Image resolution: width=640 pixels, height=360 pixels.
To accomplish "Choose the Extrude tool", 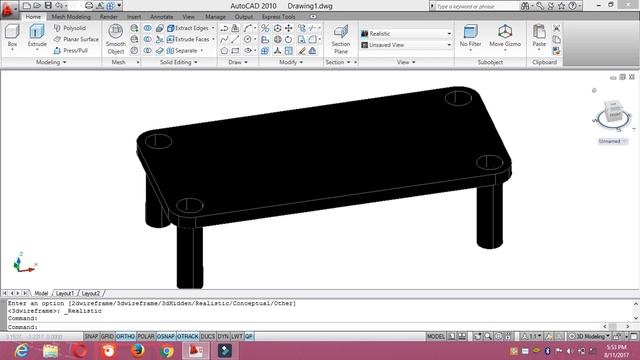I will pyautogui.click(x=37, y=36).
